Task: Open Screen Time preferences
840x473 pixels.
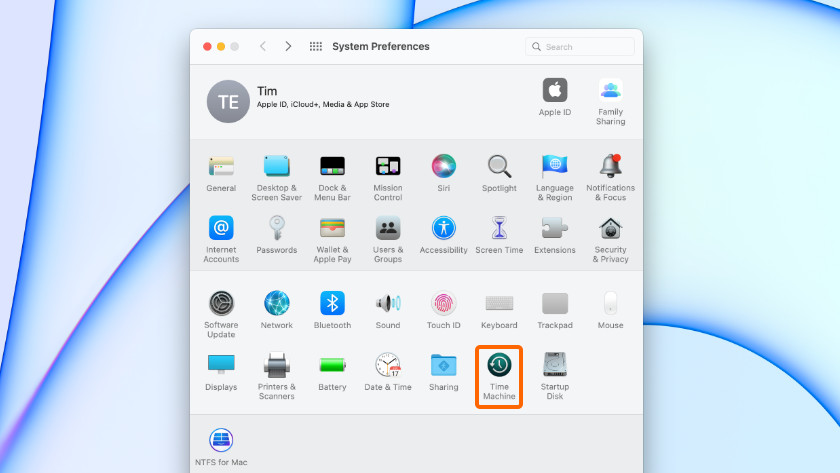Action: pyautogui.click(x=499, y=235)
